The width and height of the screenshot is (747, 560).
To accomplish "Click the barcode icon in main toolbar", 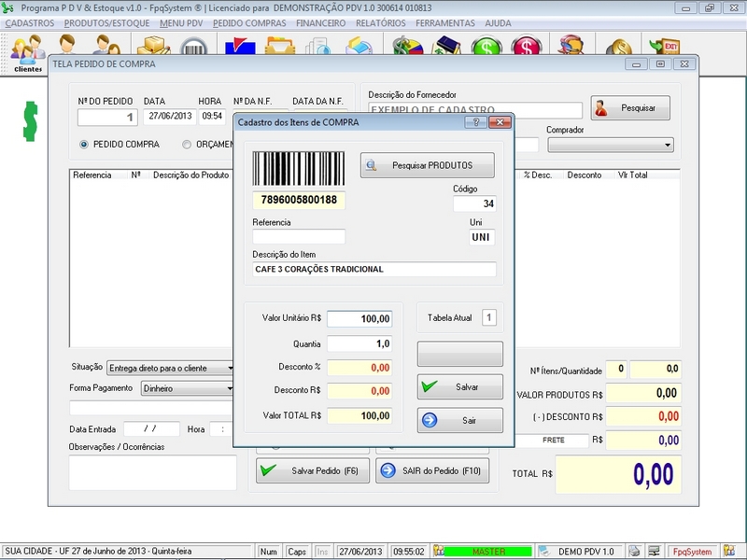I will point(193,47).
